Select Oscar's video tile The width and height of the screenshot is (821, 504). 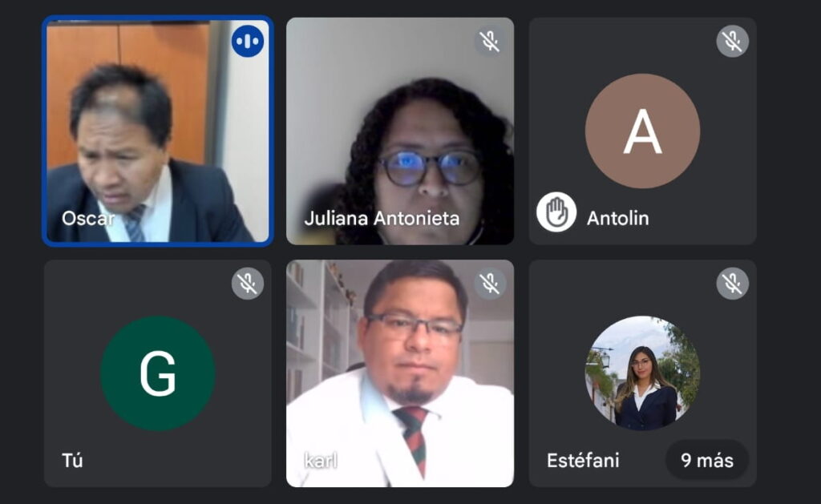(158, 131)
